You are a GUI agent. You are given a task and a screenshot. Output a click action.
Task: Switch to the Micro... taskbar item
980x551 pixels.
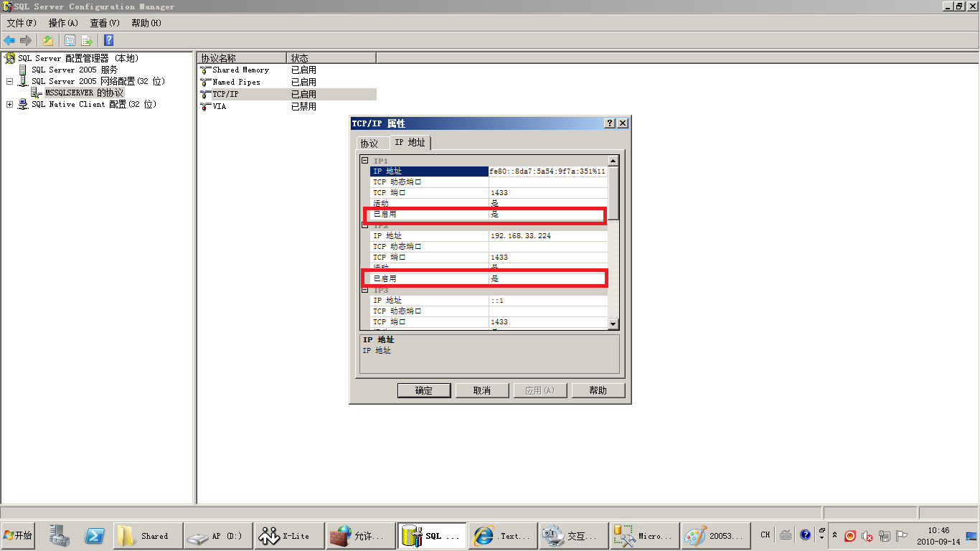click(x=644, y=536)
